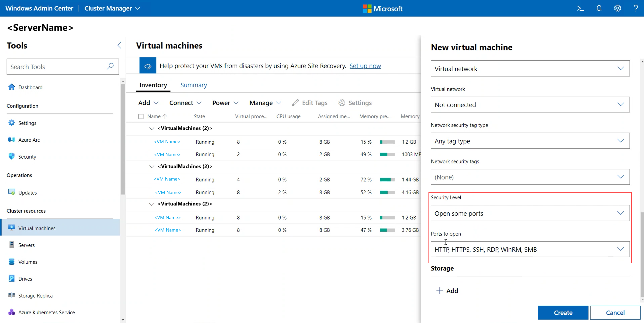This screenshot has height=323, width=644.
Task: Collapse the first VirtualMachines group
Action: [152, 128]
